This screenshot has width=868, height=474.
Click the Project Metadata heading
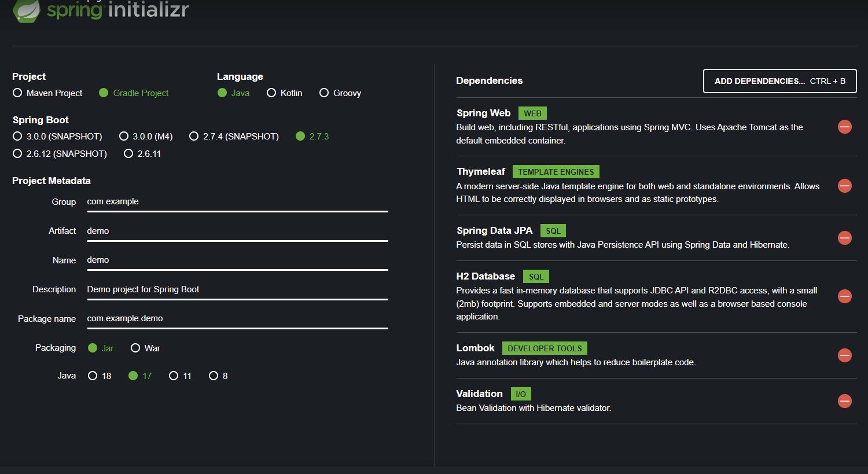coord(52,181)
